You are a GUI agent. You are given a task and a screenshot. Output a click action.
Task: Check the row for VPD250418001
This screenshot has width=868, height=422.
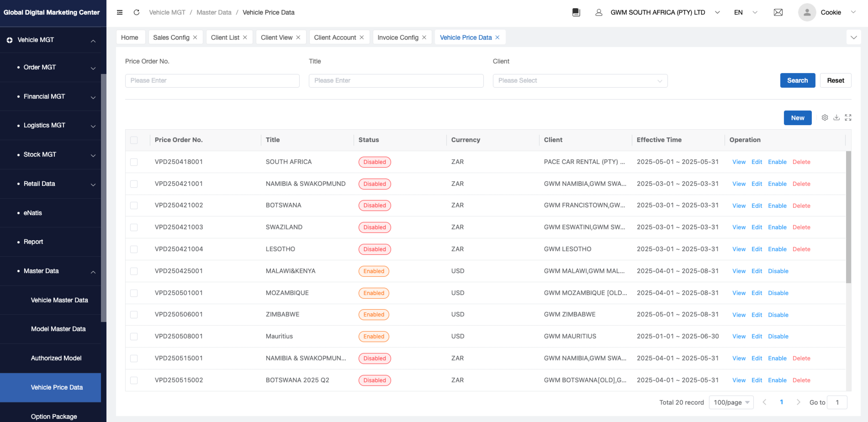(134, 162)
